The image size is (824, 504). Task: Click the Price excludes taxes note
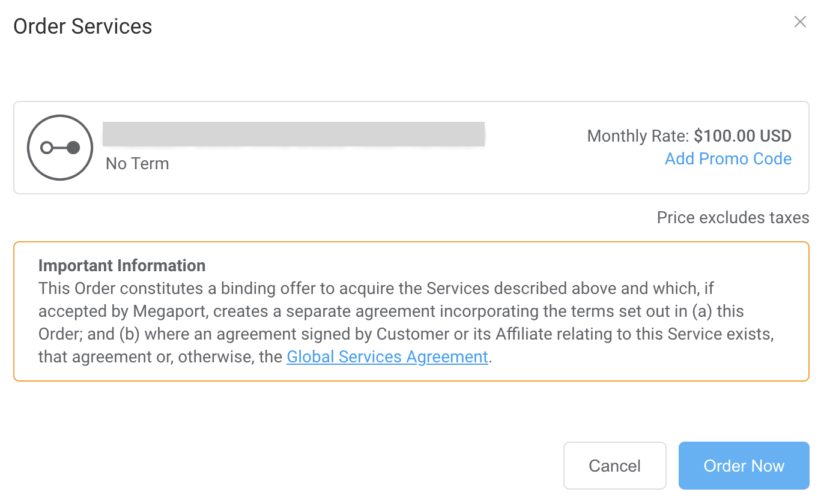[x=733, y=217]
